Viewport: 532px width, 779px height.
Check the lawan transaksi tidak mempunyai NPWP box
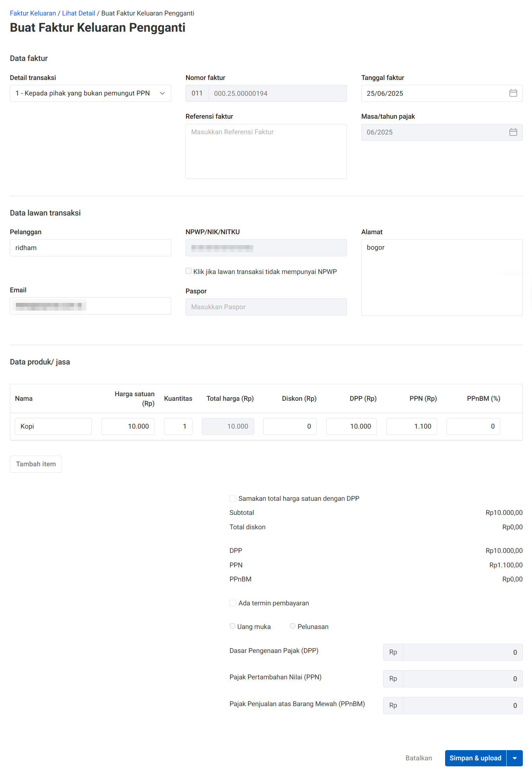(x=189, y=271)
